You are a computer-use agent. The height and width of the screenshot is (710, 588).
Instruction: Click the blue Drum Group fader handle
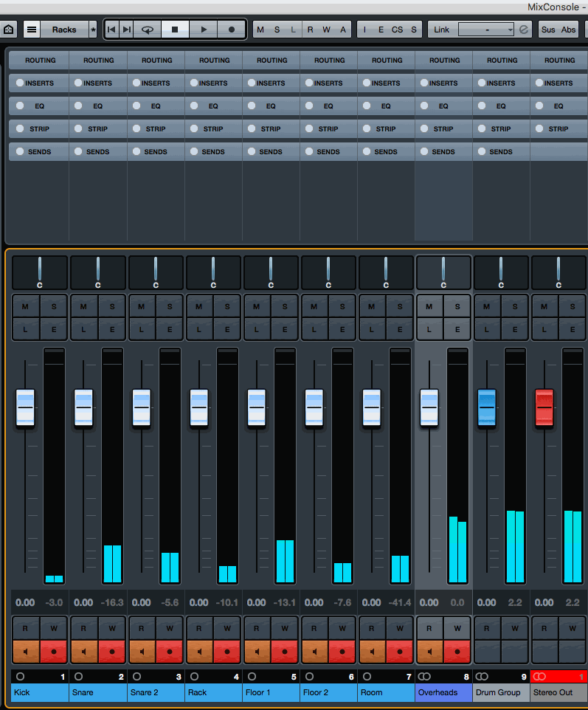pos(487,407)
